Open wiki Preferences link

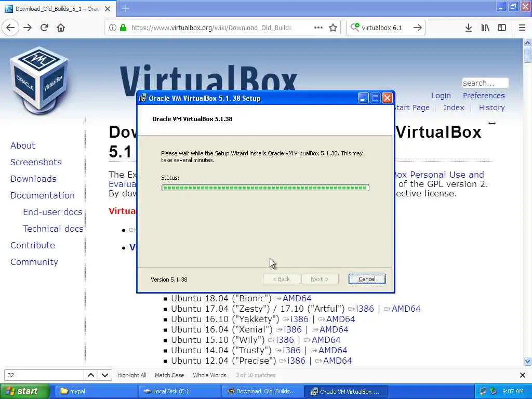(484, 96)
